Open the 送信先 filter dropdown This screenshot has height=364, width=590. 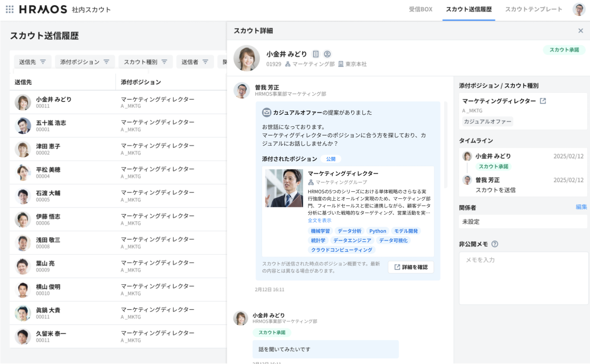pos(32,62)
